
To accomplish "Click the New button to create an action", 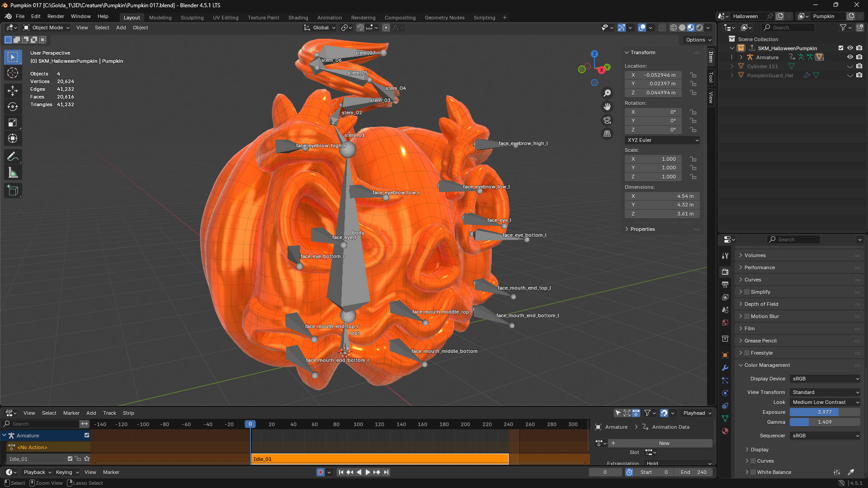I will [x=664, y=443].
